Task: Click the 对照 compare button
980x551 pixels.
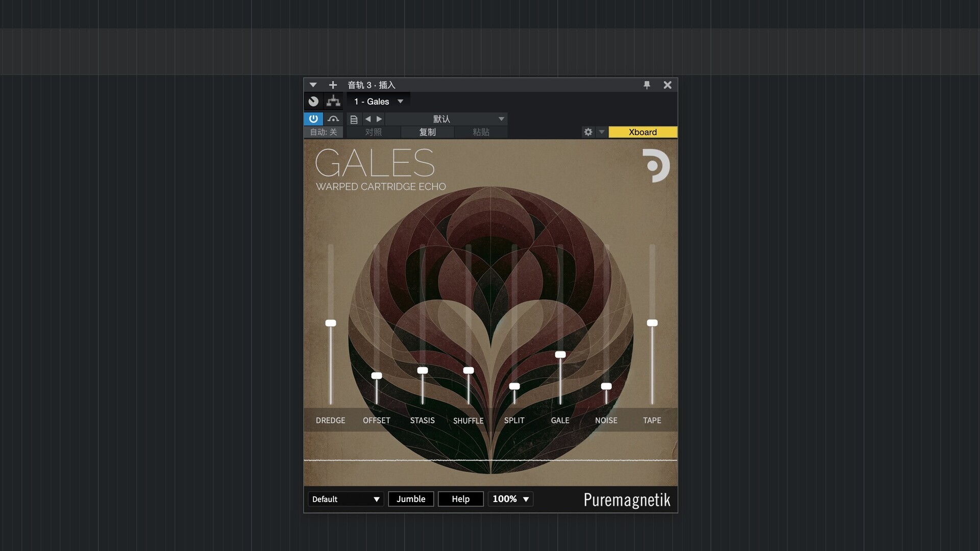Action: [x=374, y=132]
